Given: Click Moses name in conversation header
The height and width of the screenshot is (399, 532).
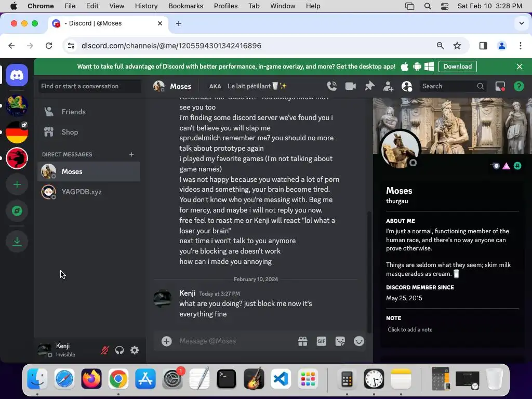Looking at the screenshot, I should [180, 86].
